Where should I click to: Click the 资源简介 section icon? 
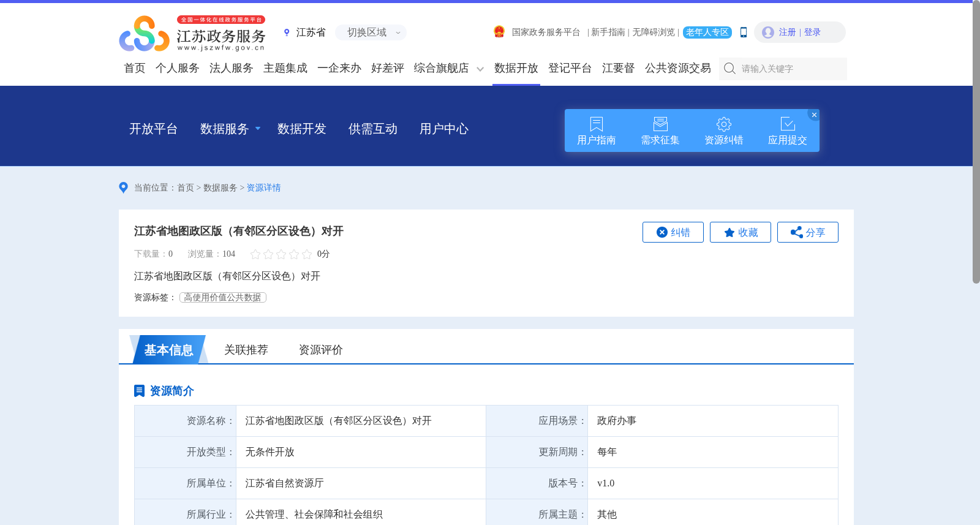click(x=139, y=391)
